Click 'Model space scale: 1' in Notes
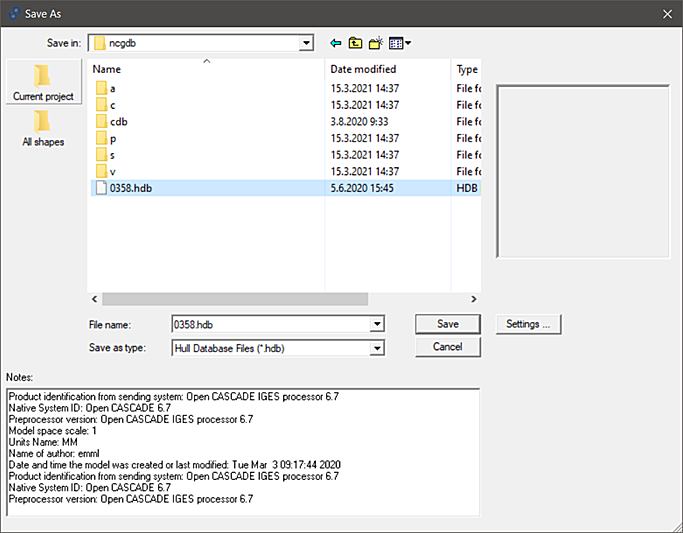The width and height of the screenshot is (683, 533). (x=53, y=431)
